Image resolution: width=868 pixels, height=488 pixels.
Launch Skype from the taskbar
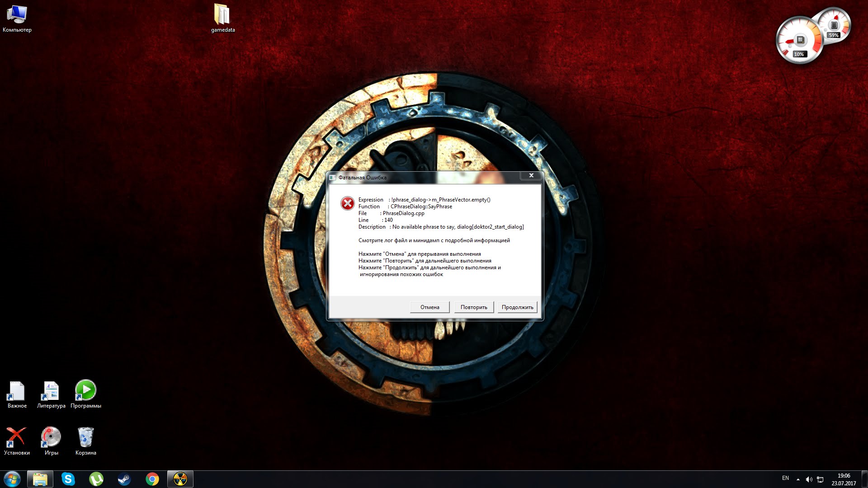tap(68, 479)
